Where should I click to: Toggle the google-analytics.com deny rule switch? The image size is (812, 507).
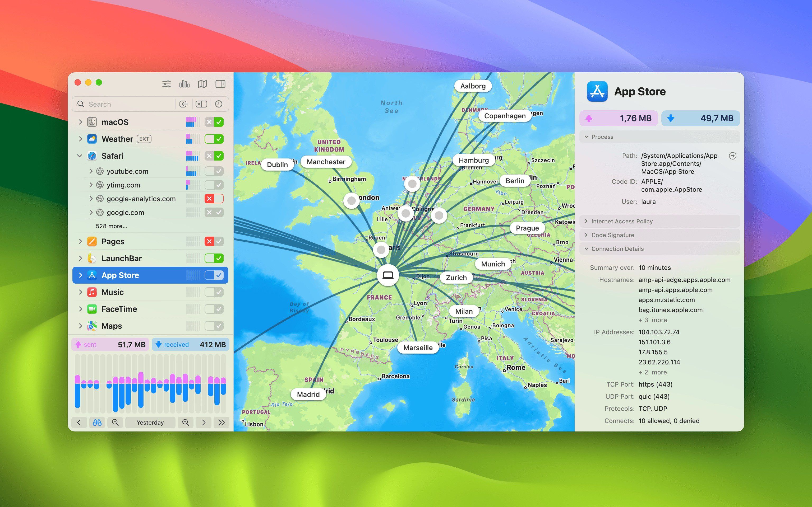point(214,199)
